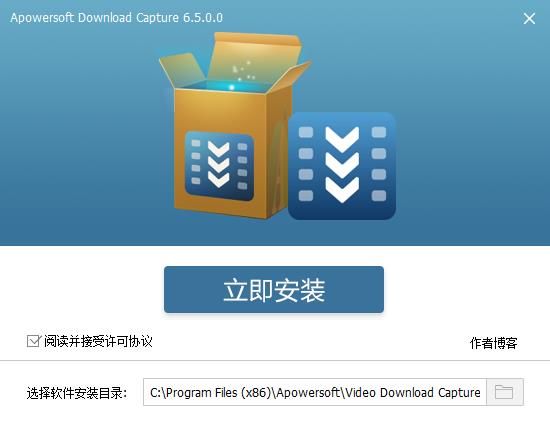Close the Apowersoft installer with the X
This screenshot has width=550, height=425.
(529, 19)
